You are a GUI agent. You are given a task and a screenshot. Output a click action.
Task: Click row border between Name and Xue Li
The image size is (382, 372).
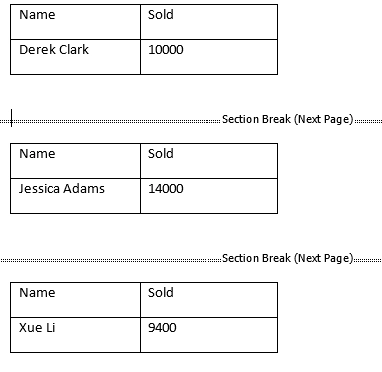pos(75,317)
